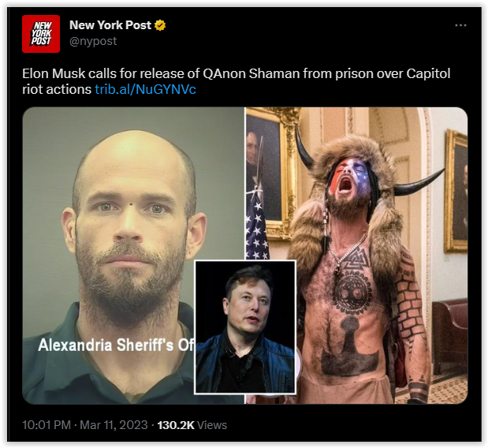Open the three-dot more options menu

point(460,25)
